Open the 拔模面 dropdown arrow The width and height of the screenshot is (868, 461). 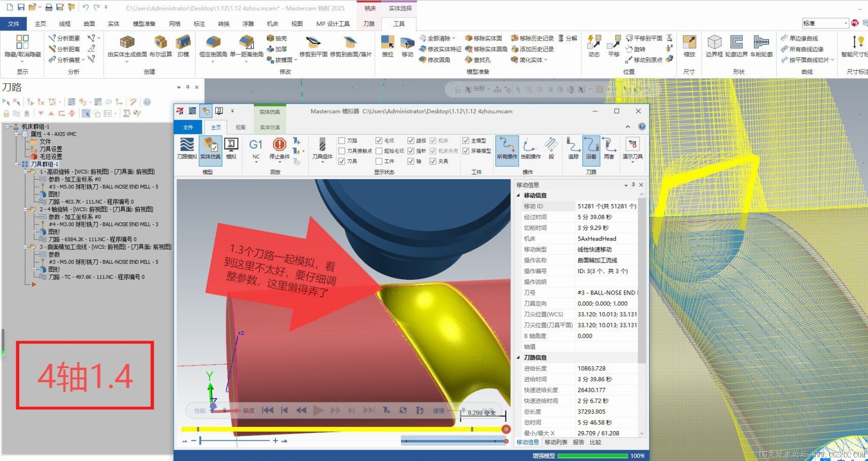[x=295, y=60]
